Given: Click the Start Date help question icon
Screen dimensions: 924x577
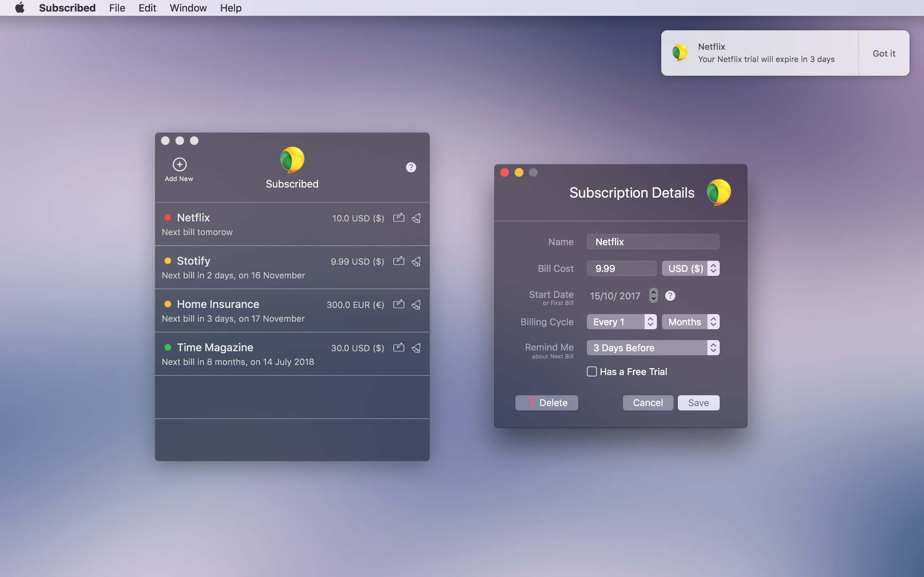Looking at the screenshot, I should click(x=670, y=296).
